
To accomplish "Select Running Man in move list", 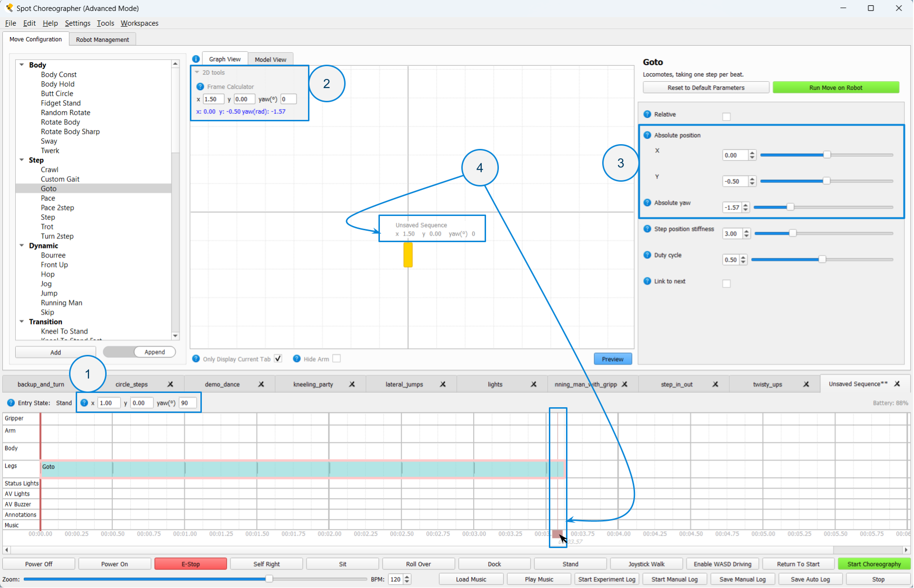I will pos(61,303).
